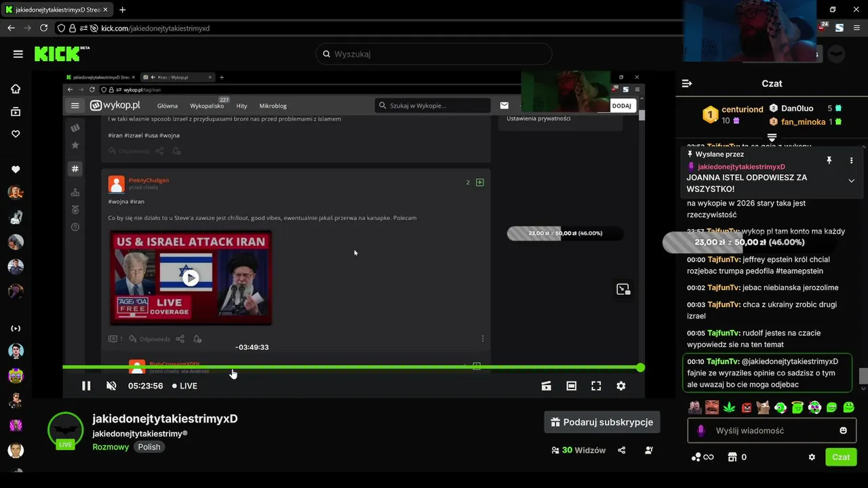Open the emoji picker in the chat input
This screenshot has height=488, width=868.
[844, 430]
